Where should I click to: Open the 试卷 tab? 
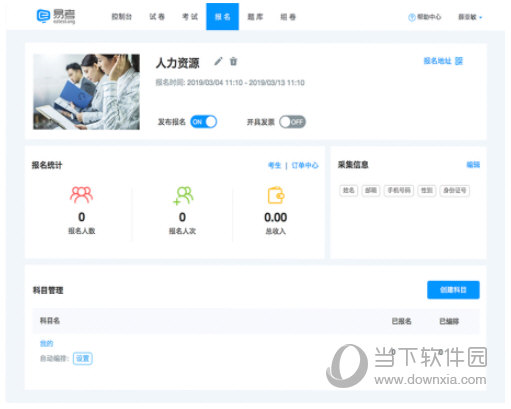(157, 17)
